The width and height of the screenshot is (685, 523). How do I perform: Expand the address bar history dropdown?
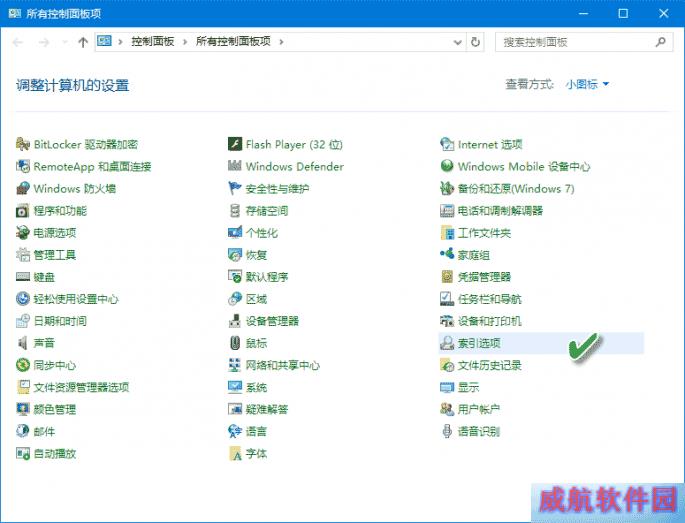[457, 42]
